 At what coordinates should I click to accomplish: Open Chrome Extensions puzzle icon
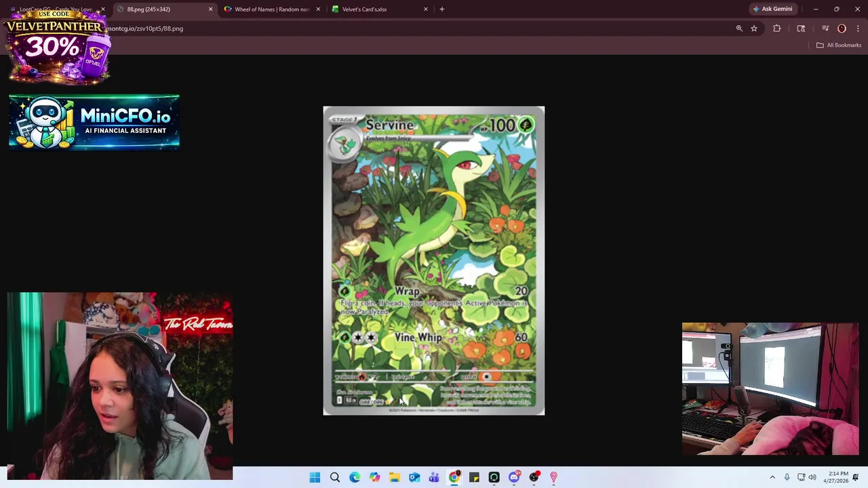tap(777, 28)
